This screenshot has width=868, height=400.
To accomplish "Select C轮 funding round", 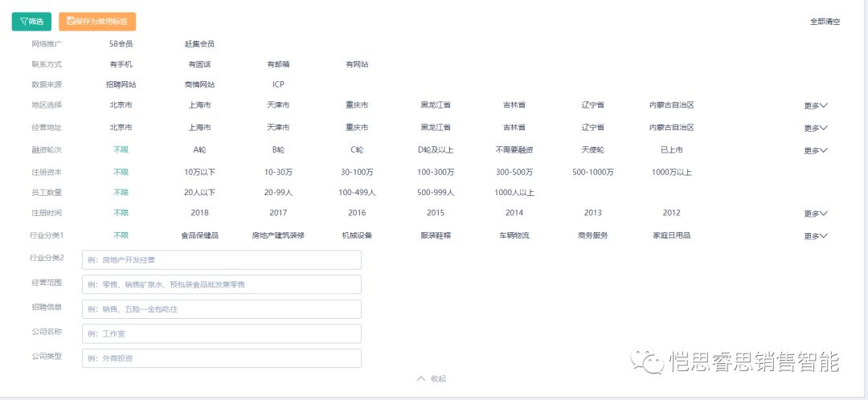I will 357,150.
